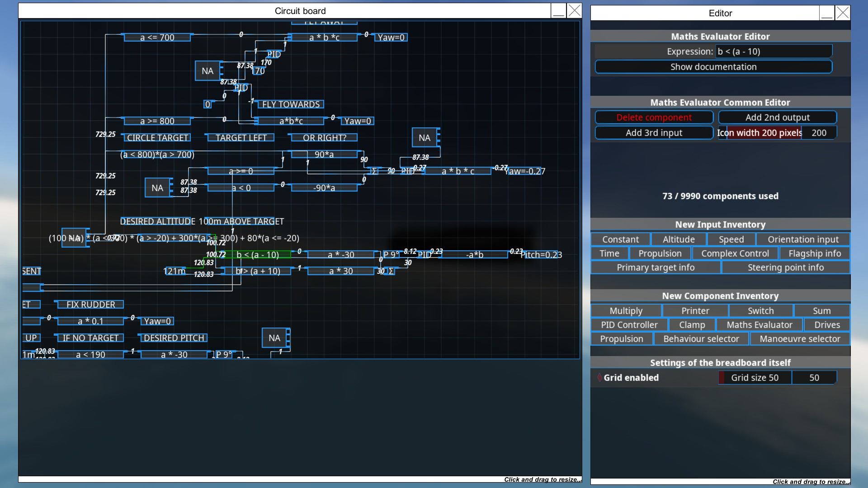Select the a * b * c node before Yaw=-0.27
The image size is (868, 488).
pyautogui.click(x=458, y=171)
